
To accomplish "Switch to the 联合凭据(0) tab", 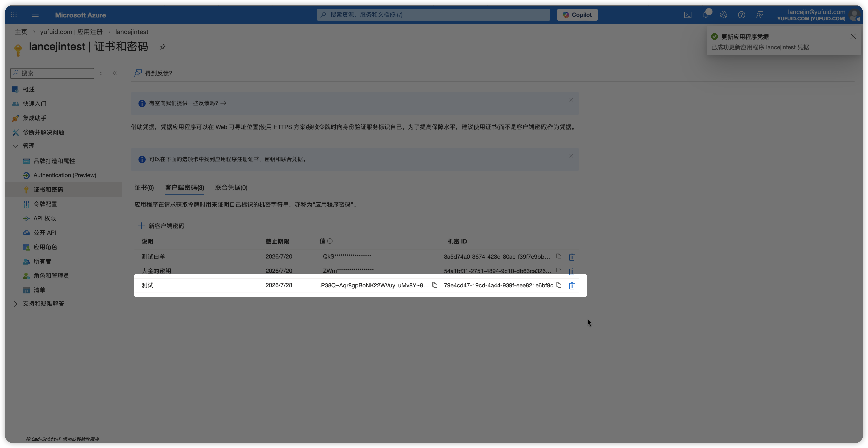I will tap(231, 188).
